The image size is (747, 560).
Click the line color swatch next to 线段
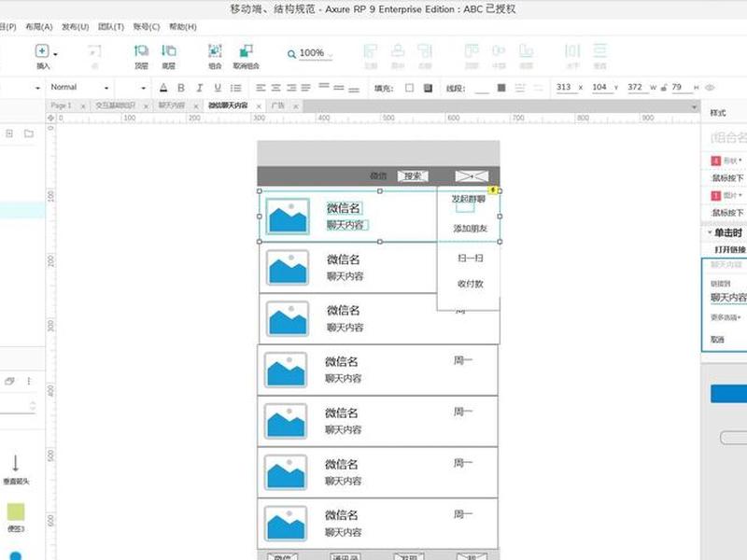501,88
